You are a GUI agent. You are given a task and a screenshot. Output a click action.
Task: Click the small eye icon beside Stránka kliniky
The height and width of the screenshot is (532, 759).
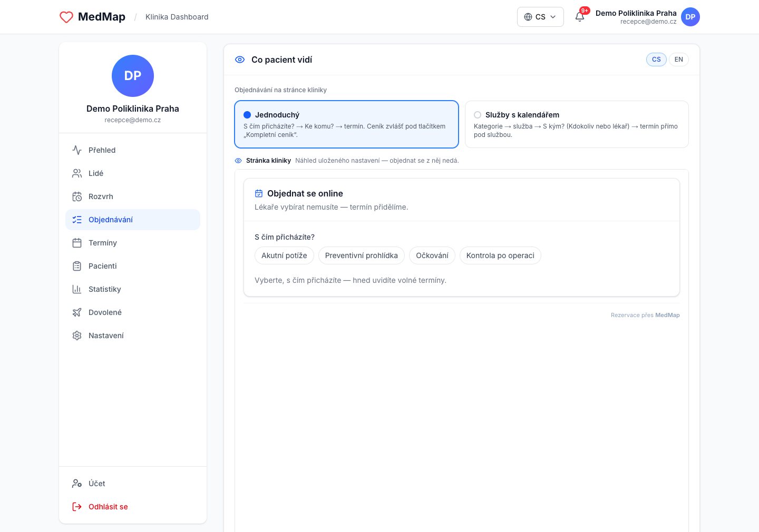(238, 161)
